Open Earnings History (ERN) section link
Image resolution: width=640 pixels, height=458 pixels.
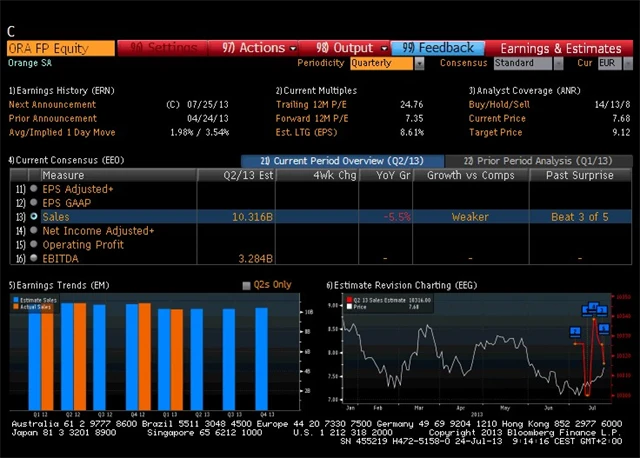pyautogui.click(x=60, y=90)
